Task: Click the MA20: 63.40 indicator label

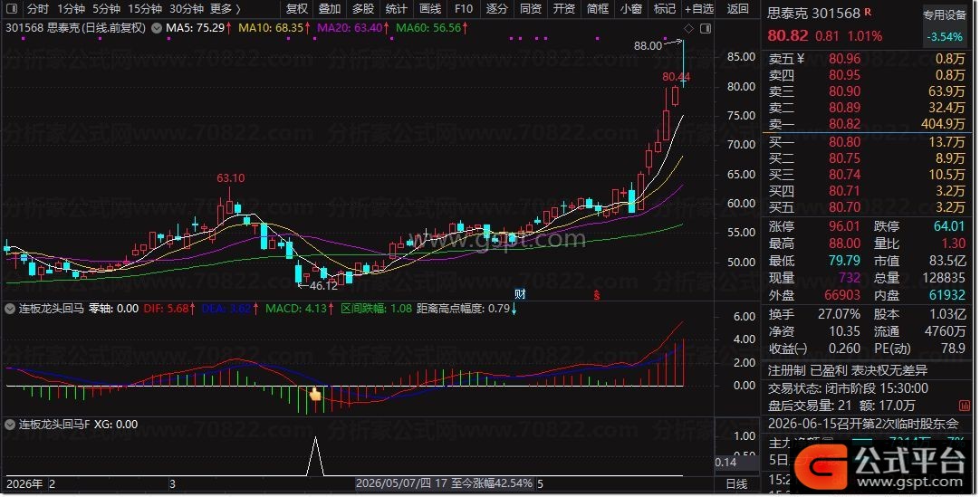Action: click(352, 28)
